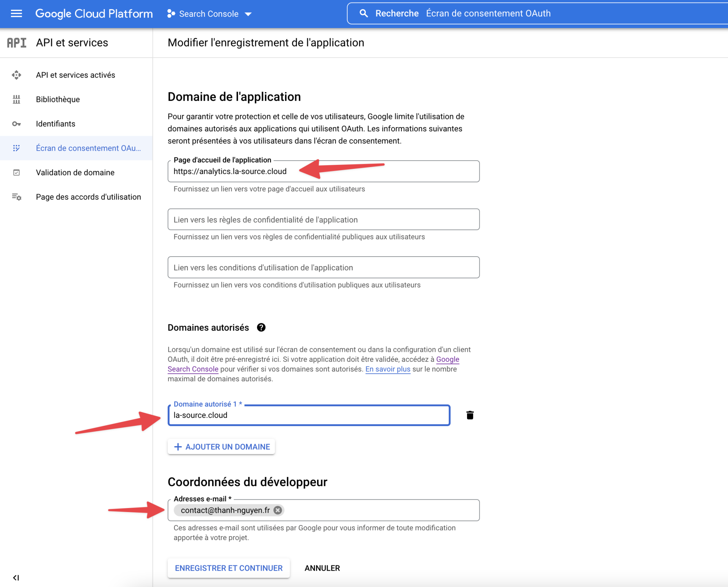
Task: Open help icon next to Domaines autorisés
Action: coord(261,328)
